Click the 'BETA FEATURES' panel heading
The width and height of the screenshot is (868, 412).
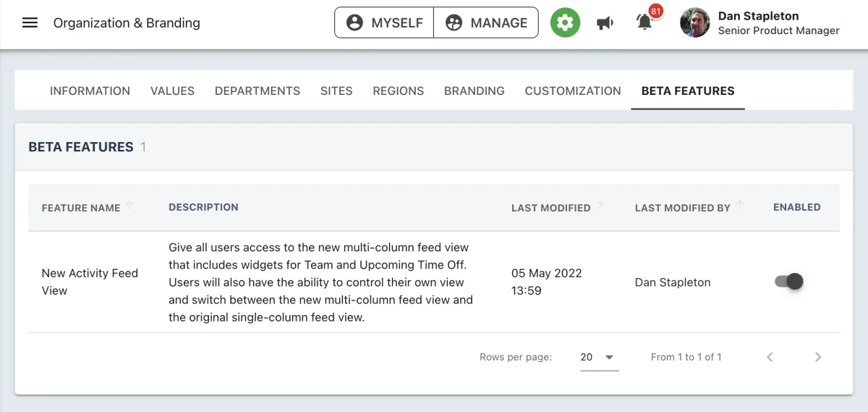[x=81, y=147]
